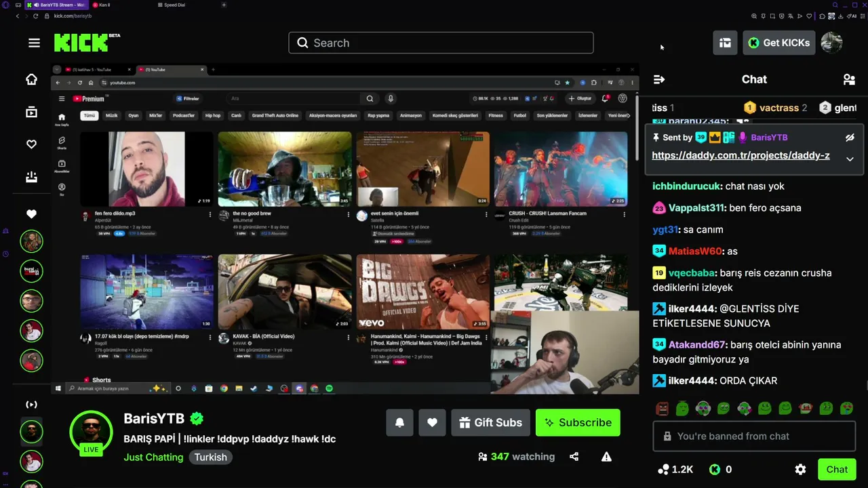868x488 pixels.
Task: Open first followed channel avatar in sidebar
Action: (31, 241)
